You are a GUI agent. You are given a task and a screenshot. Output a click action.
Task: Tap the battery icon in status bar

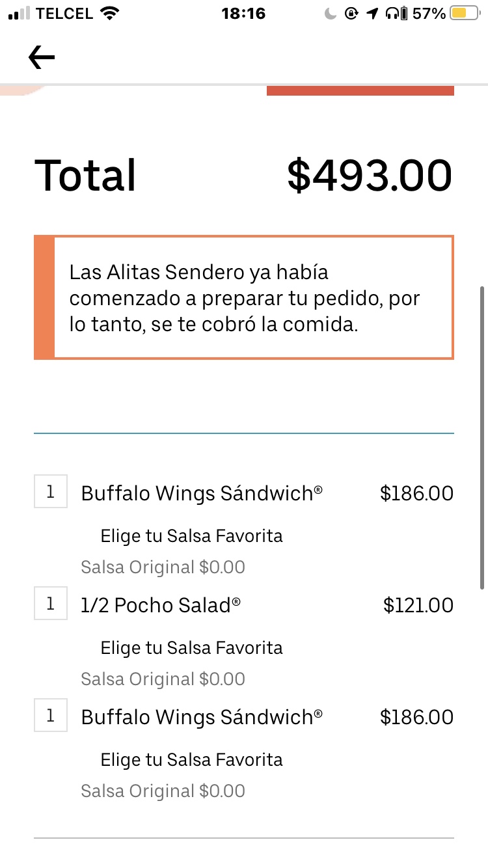click(x=465, y=13)
